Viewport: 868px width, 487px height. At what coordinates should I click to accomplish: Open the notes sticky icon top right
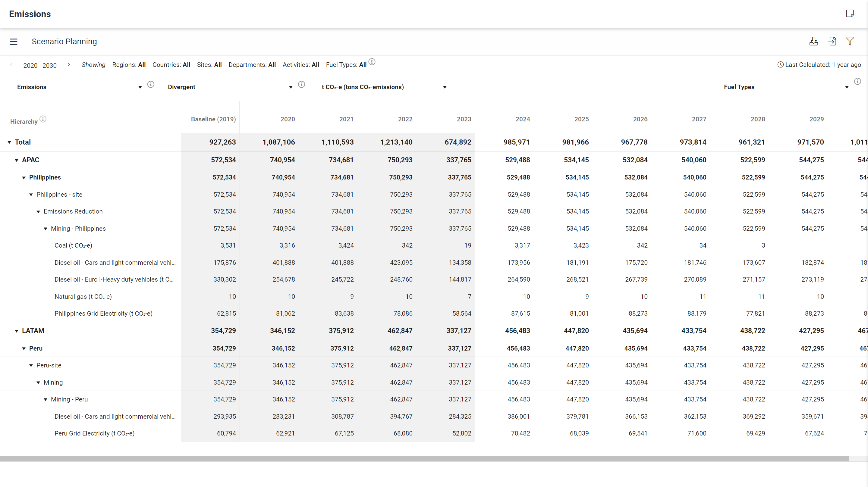[x=850, y=14]
